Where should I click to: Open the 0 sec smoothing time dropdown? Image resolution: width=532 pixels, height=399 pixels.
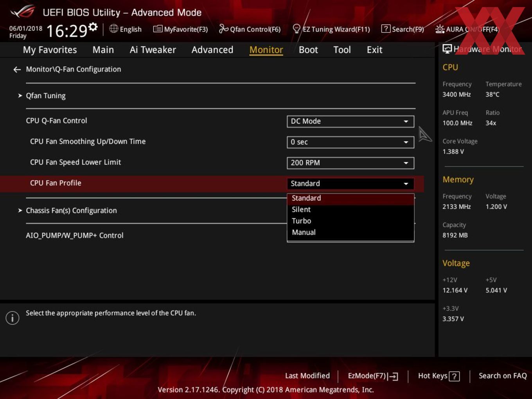pyautogui.click(x=350, y=142)
